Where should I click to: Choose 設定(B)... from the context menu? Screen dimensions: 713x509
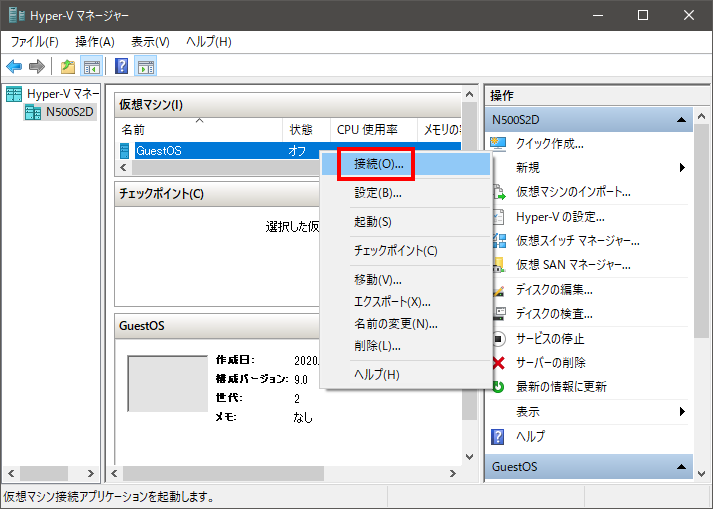(405, 193)
